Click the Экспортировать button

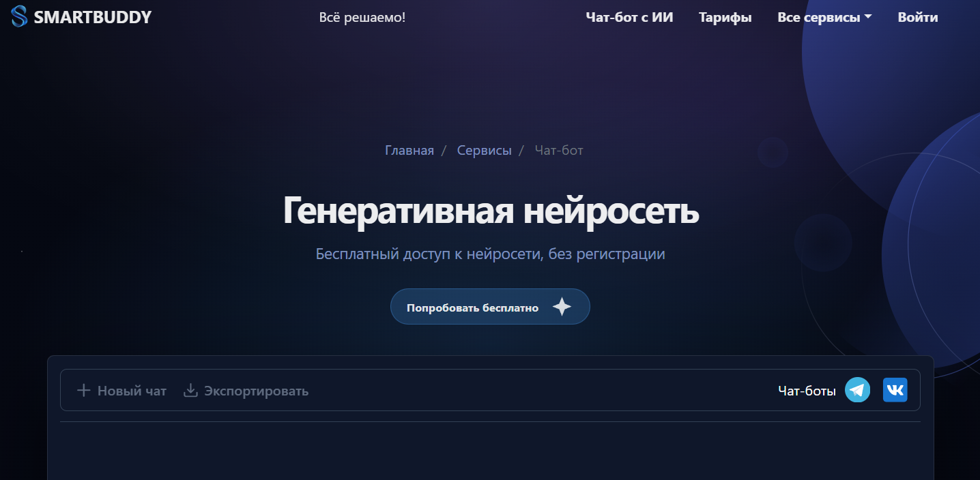point(246,391)
